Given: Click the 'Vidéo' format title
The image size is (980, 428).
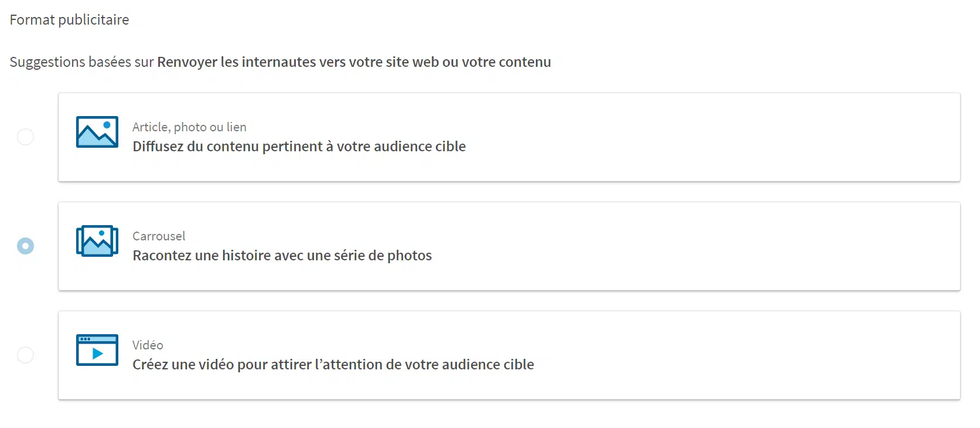Looking at the screenshot, I should click(x=148, y=345).
